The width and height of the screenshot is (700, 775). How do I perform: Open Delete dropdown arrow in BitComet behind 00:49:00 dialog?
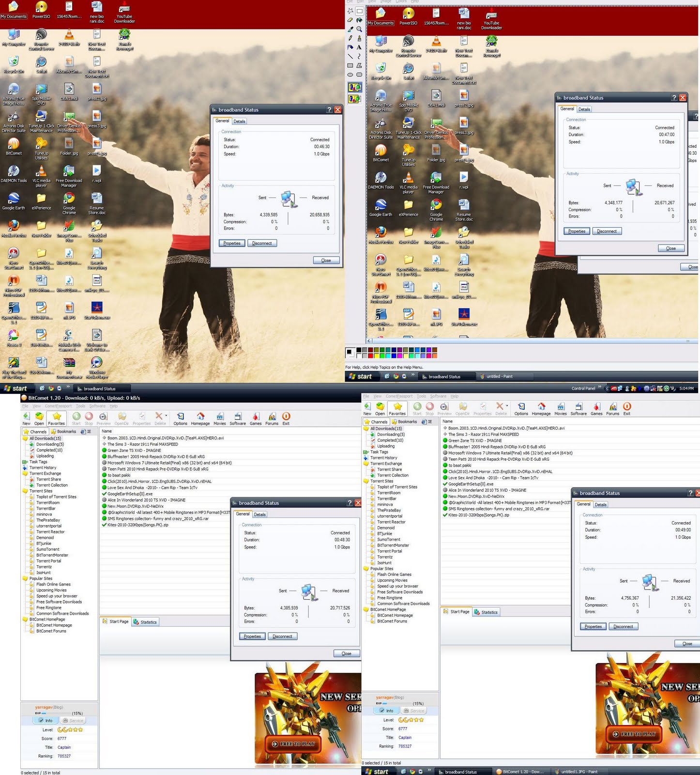point(507,406)
